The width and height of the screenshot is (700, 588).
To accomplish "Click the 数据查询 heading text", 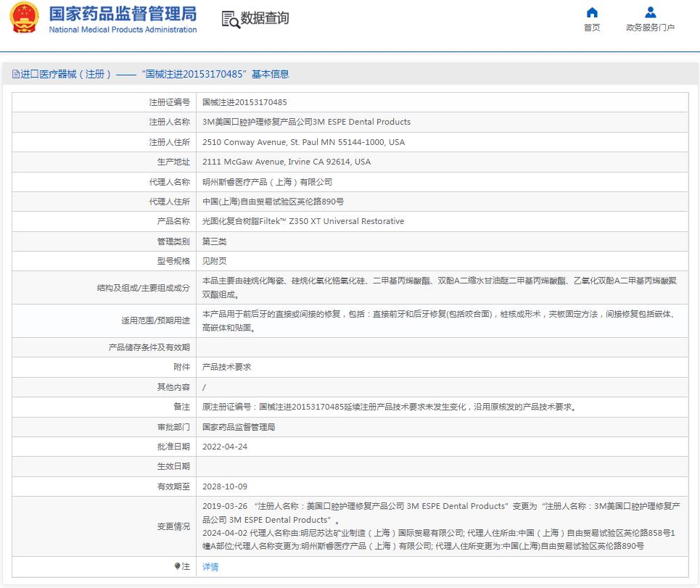I will tap(265, 18).
